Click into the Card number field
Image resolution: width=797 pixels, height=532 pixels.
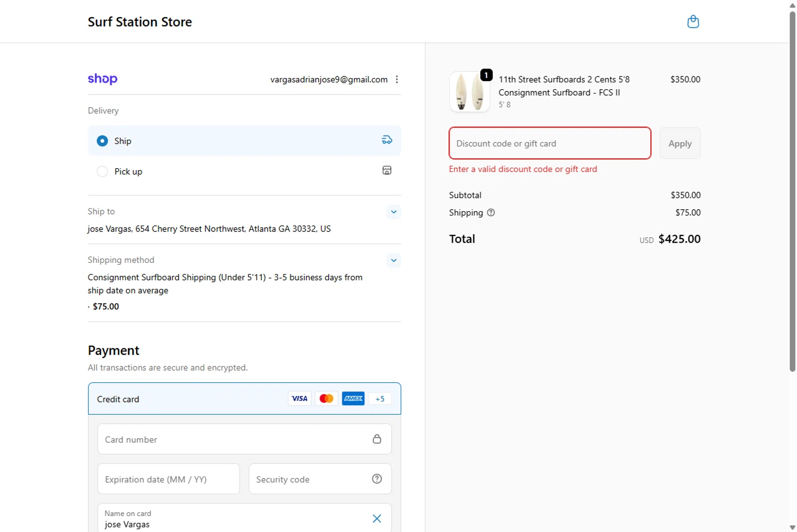coord(234,440)
